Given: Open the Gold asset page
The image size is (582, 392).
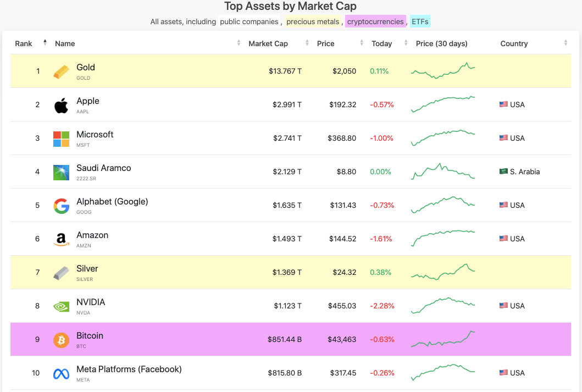Looking at the screenshot, I should (x=86, y=67).
